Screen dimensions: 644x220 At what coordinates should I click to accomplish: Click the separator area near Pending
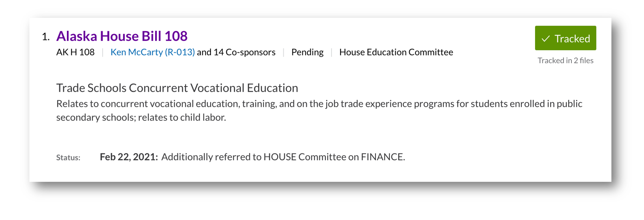click(330, 52)
